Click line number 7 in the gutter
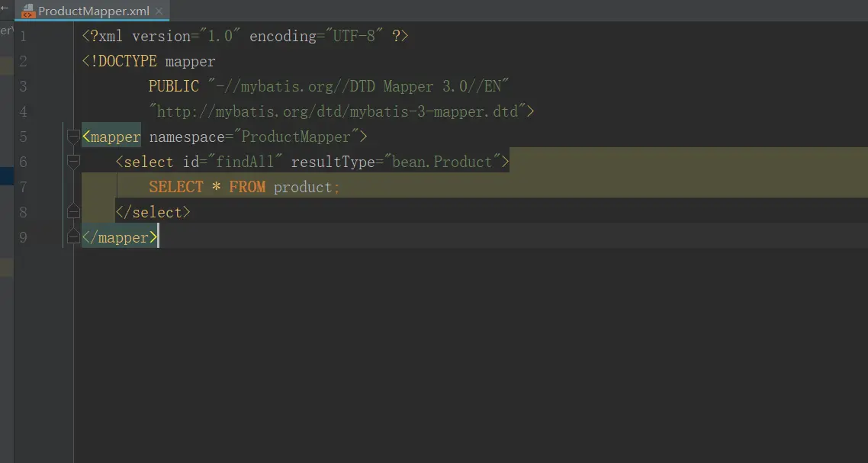The image size is (868, 463). 23,187
